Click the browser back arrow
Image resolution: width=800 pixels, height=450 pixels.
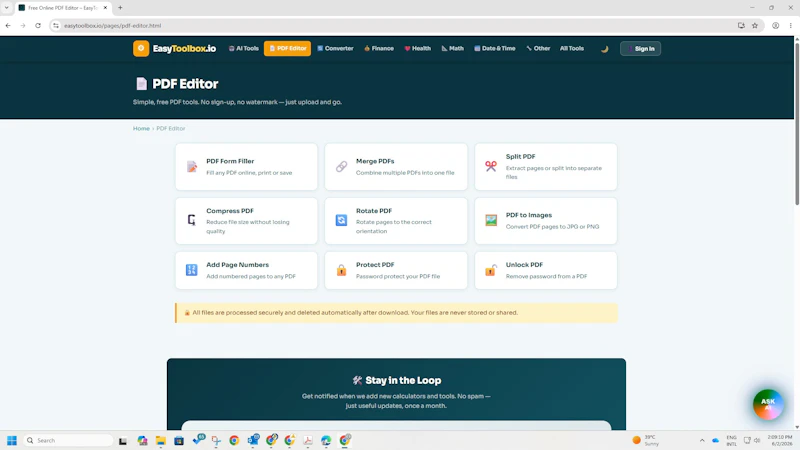[x=8, y=26]
